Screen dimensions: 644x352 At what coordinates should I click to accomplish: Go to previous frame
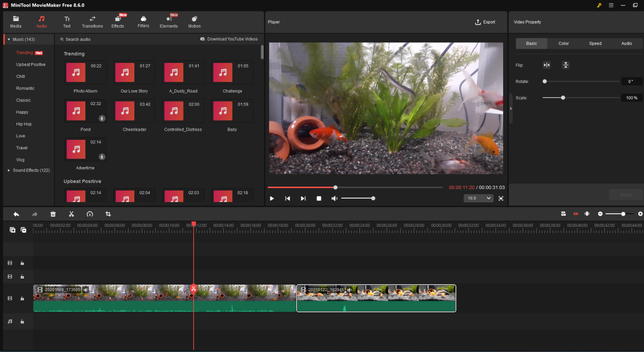click(288, 199)
